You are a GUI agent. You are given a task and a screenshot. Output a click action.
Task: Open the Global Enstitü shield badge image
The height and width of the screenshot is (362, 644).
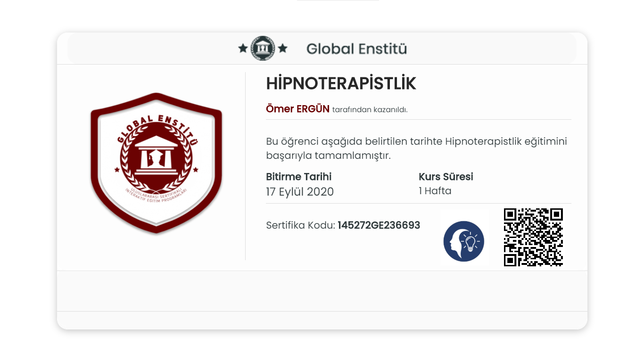click(x=156, y=164)
